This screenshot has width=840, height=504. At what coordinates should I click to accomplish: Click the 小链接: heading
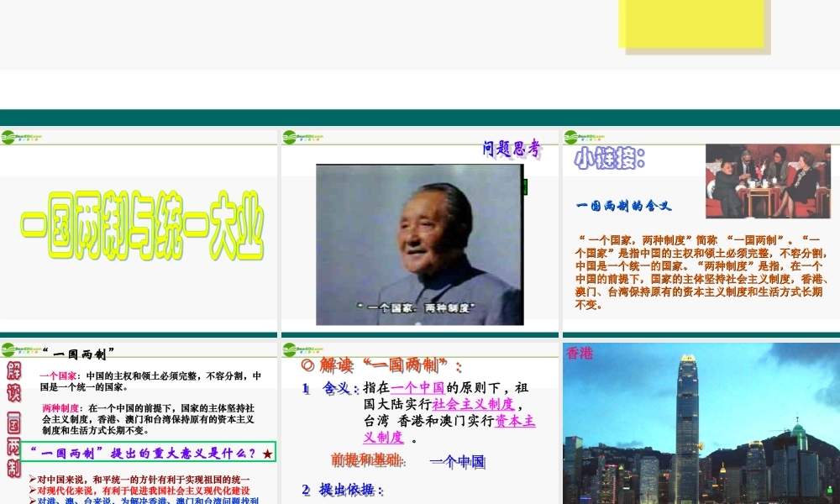610,159
